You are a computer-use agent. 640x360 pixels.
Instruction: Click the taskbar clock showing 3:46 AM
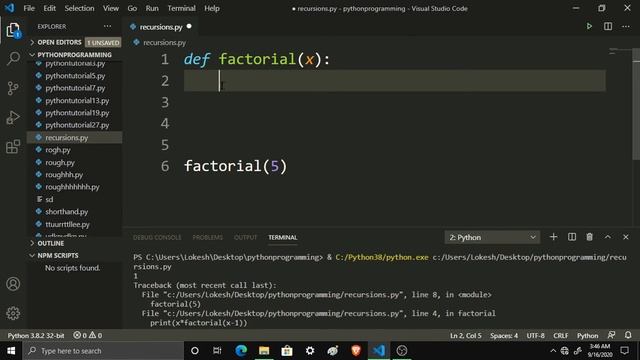599,351
